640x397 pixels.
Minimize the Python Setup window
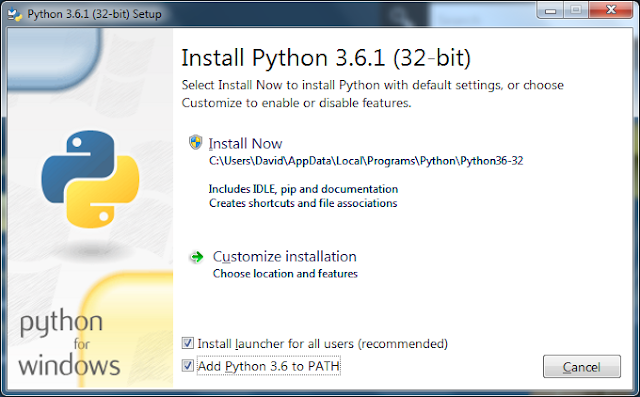[550, 10]
